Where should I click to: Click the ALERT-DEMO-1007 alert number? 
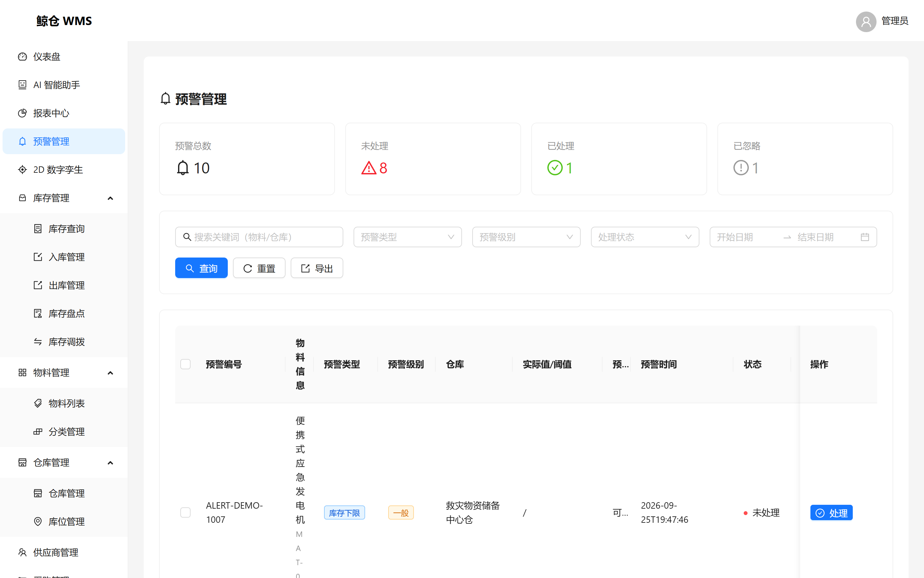point(235,512)
